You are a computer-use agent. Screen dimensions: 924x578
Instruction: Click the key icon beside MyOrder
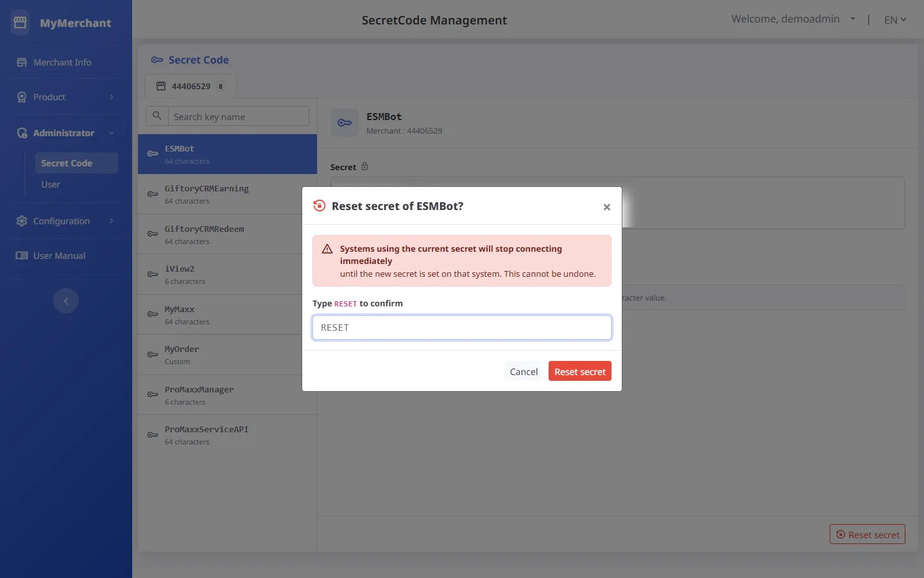tap(153, 355)
